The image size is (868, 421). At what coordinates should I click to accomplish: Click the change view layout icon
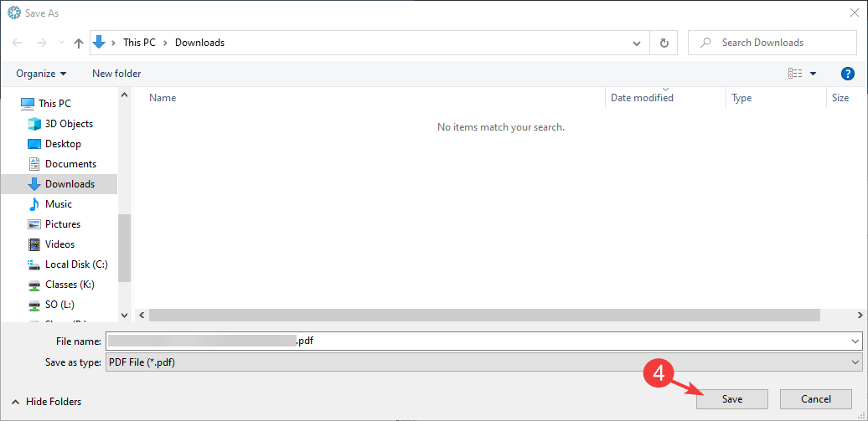pos(795,74)
